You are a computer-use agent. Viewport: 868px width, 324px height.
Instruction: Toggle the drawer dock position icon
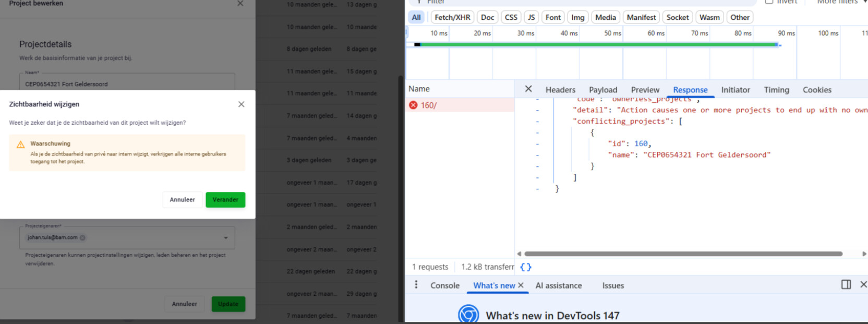(x=846, y=284)
